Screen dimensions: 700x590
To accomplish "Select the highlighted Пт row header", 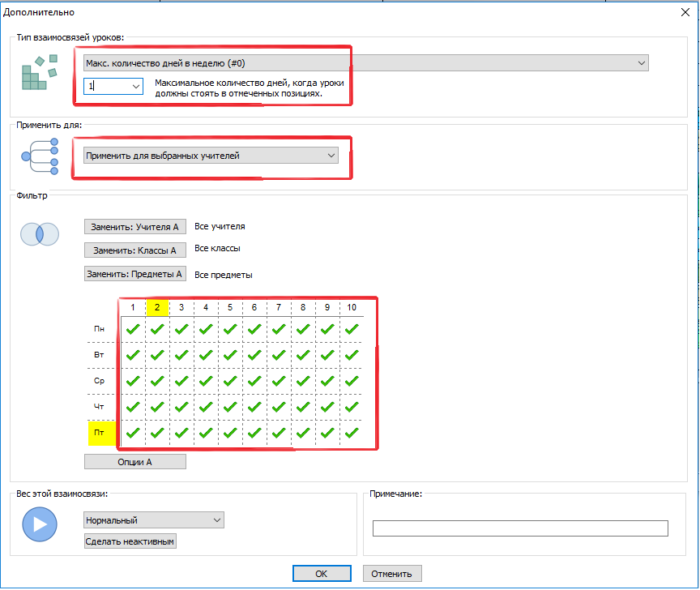I will pyautogui.click(x=100, y=433).
